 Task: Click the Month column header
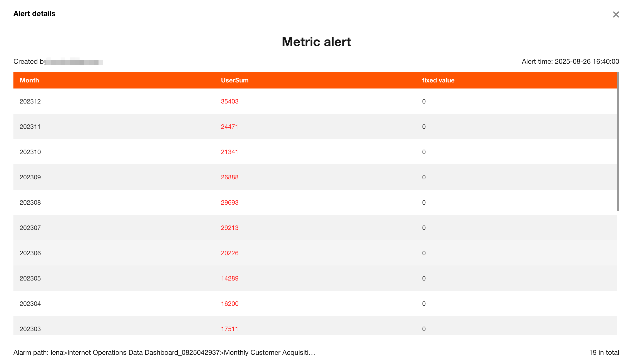click(x=29, y=80)
